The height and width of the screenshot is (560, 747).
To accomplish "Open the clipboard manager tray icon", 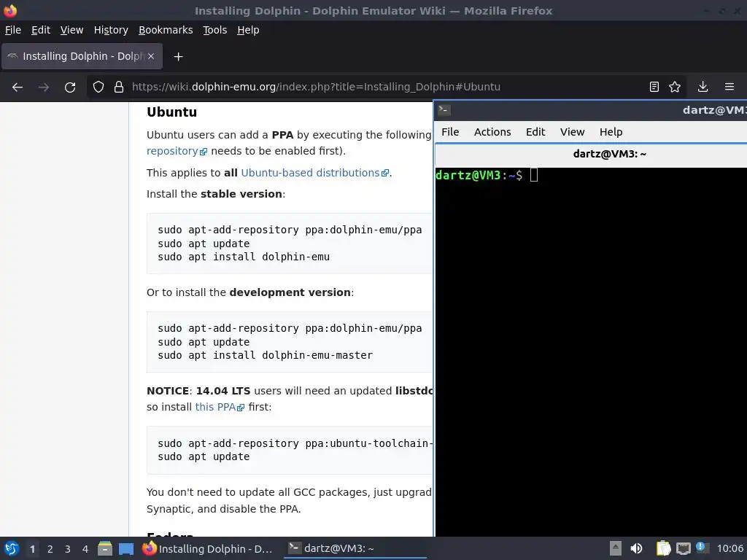I will tap(663, 548).
